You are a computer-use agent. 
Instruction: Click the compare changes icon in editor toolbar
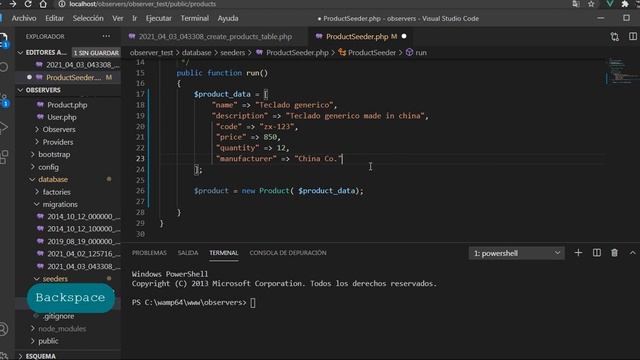pyautogui.click(x=615, y=37)
